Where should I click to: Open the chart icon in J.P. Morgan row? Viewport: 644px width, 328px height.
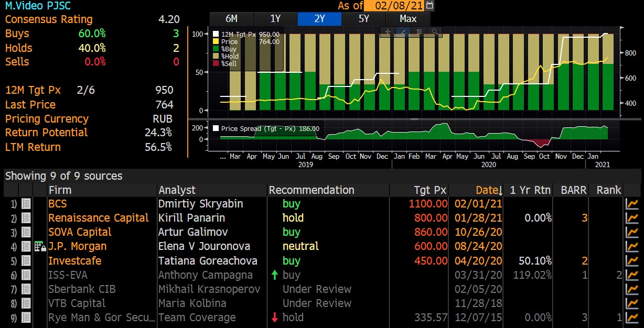coord(632,246)
